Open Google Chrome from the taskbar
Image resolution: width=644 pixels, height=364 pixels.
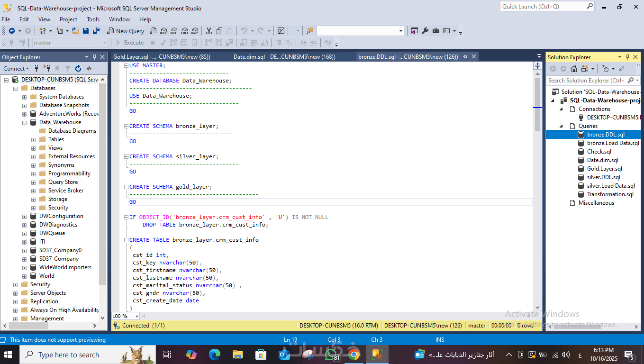[x=354, y=355]
